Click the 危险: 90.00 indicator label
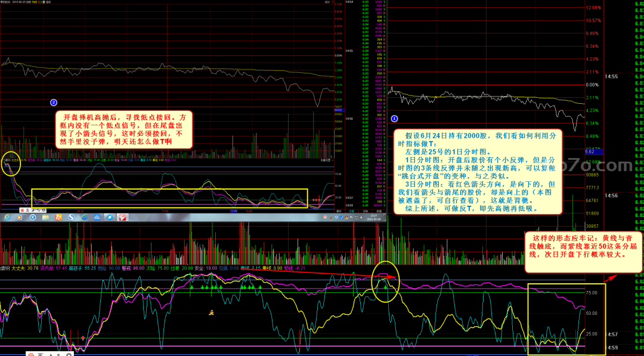644x356 pixels. pyautogui.click(x=109, y=268)
